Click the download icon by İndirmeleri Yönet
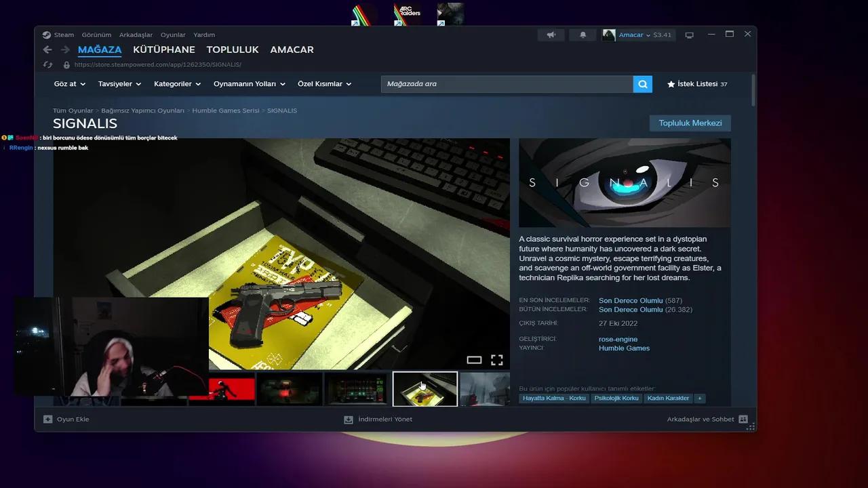Screen dimensions: 868x488 tap(349, 419)
